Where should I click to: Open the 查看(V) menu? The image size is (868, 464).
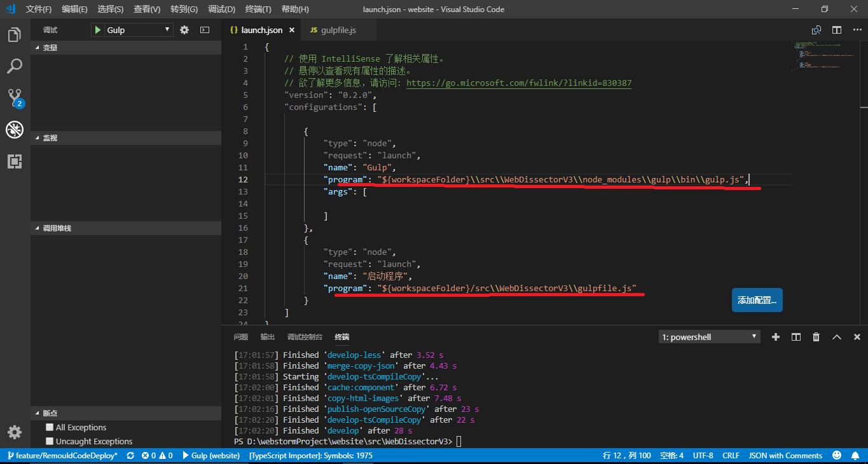point(147,9)
